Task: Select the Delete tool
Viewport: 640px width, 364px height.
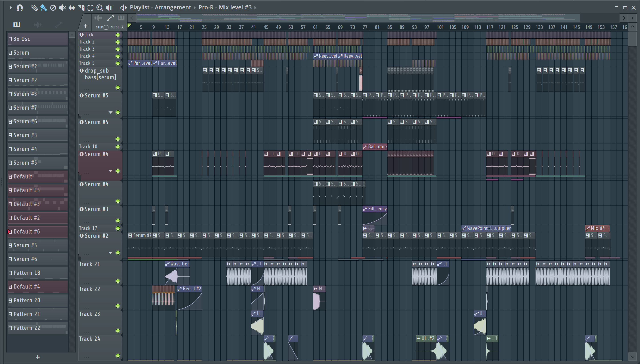Action: pyautogui.click(x=53, y=8)
